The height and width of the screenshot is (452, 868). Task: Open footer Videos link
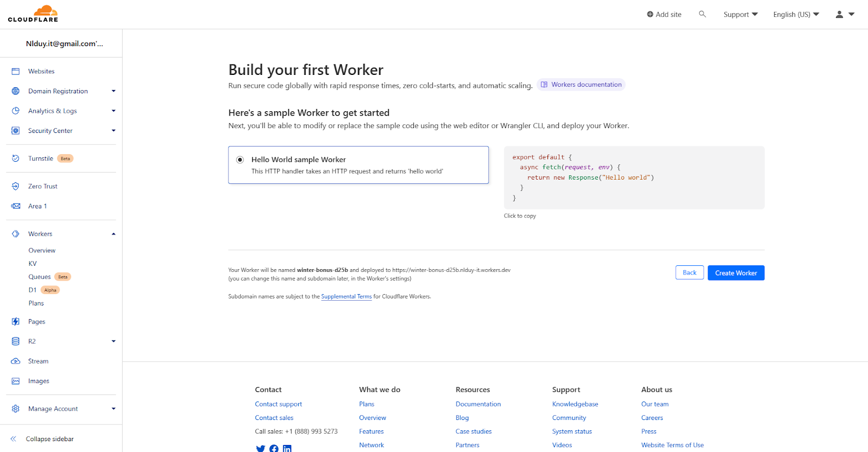click(562, 445)
